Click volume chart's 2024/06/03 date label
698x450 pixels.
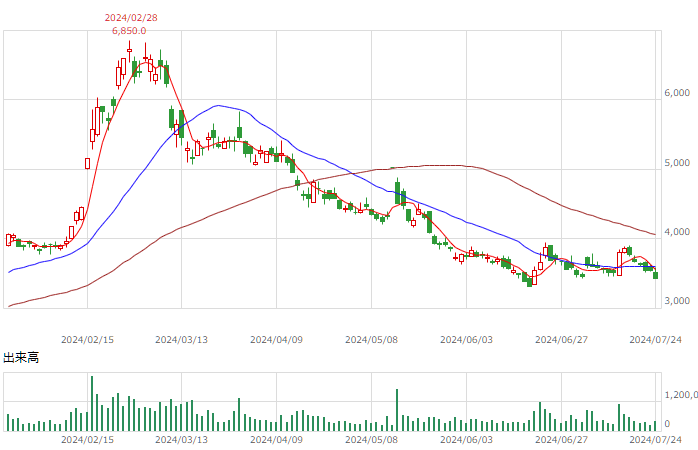click(x=467, y=440)
